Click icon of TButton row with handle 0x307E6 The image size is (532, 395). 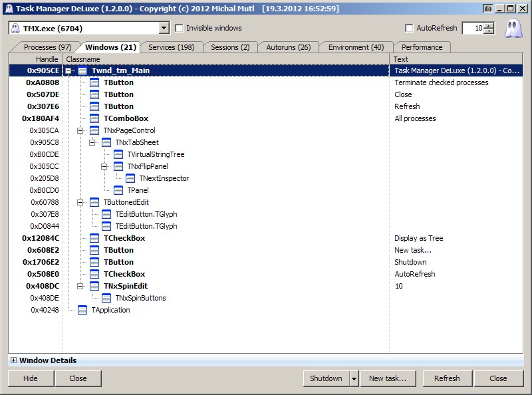pyautogui.click(x=94, y=106)
